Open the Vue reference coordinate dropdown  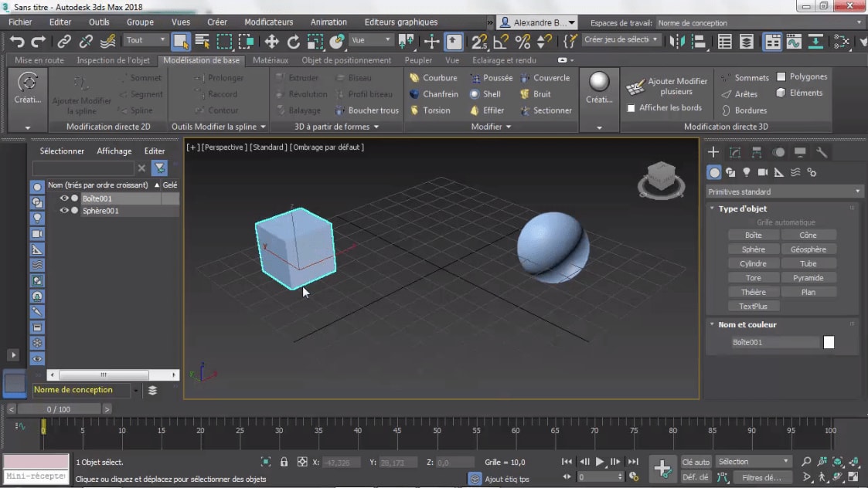[370, 40]
